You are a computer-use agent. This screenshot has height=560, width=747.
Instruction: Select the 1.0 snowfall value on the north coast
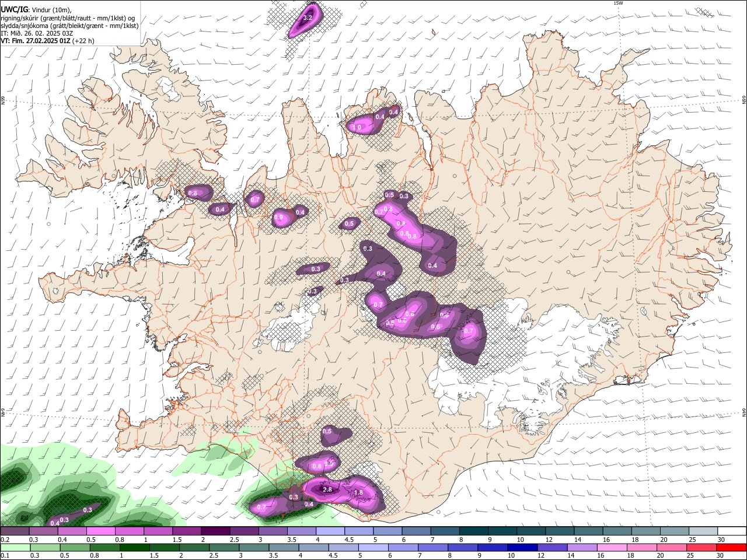pos(358,127)
